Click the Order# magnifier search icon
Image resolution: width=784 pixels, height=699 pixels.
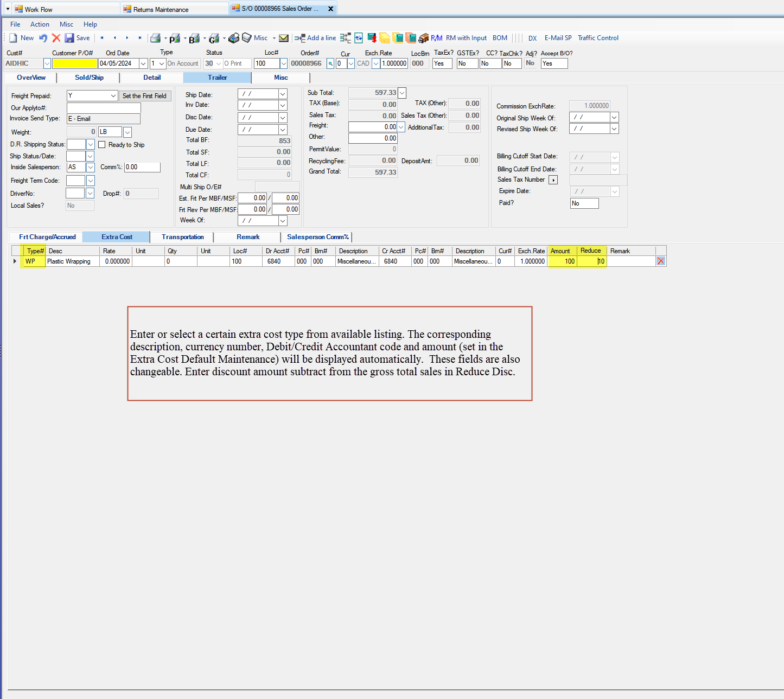tap(330, 63)
